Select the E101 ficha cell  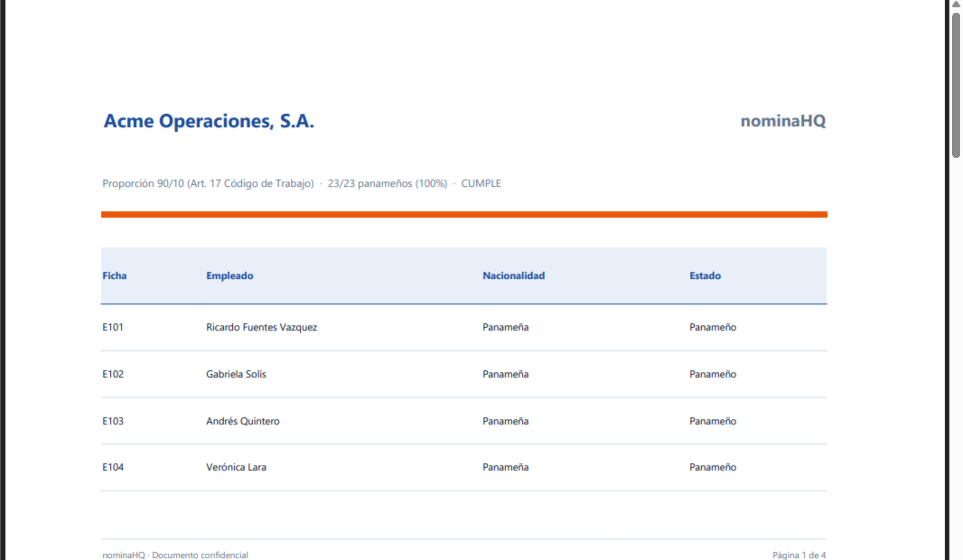pos(113,327)
